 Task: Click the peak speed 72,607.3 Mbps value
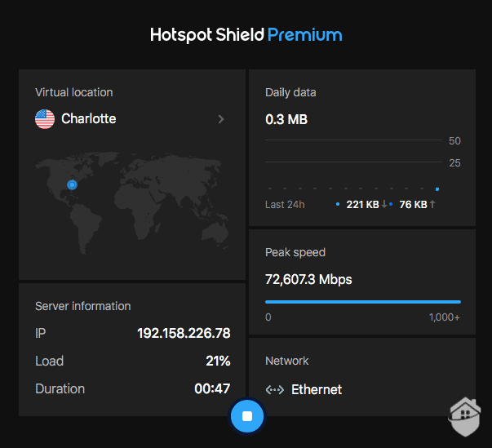click(x=308, y=279)
